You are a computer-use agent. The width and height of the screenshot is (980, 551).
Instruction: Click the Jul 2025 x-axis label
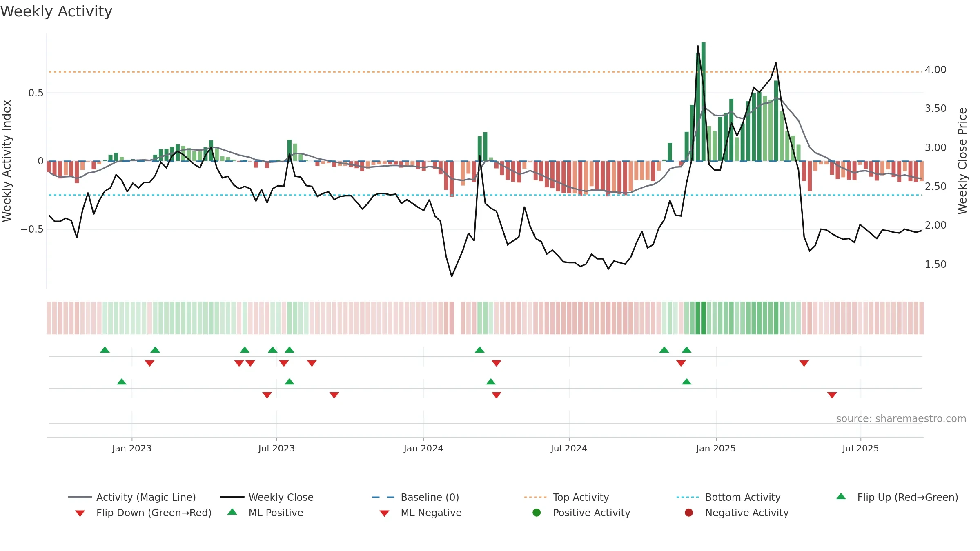click(860, 449)
